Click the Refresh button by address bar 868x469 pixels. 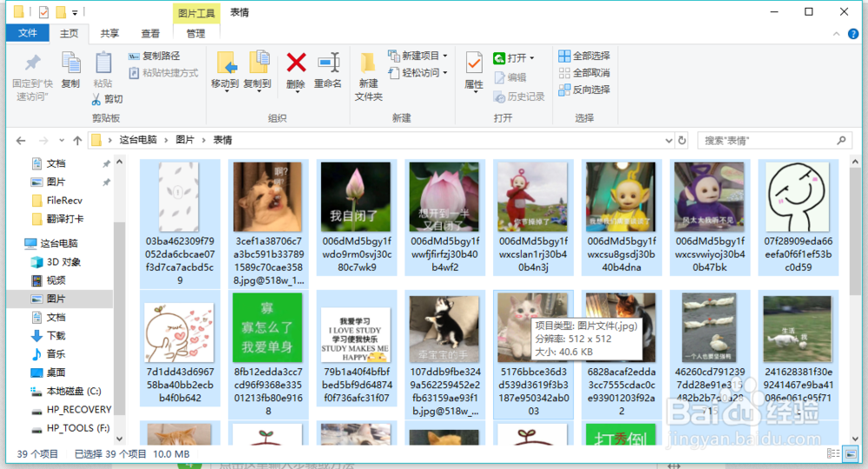(x=682, y=141)
